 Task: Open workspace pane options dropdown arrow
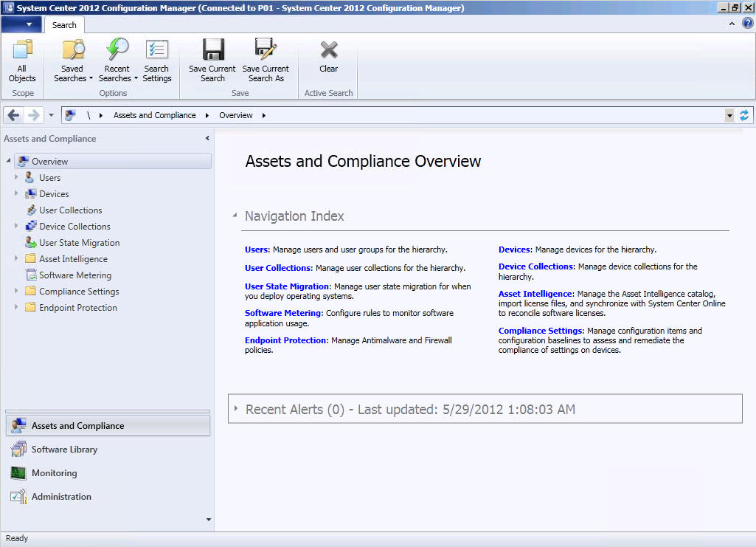(x=209, y=520)
